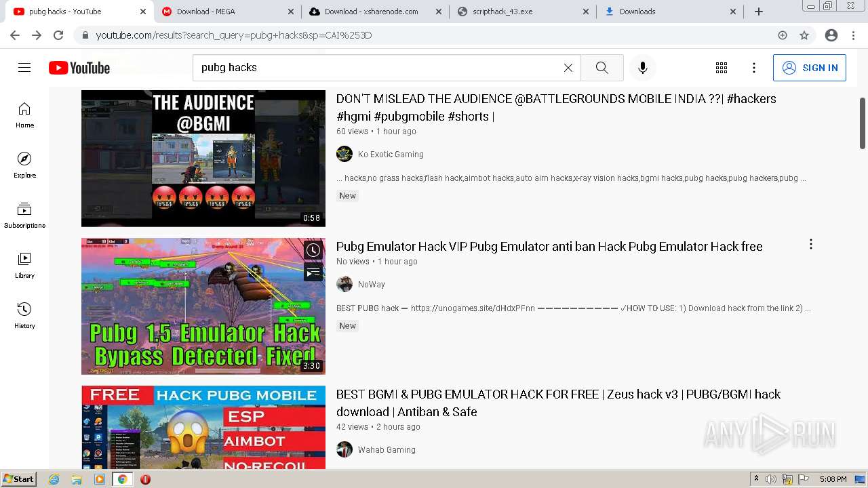
Task: Click Add to queue icon on Pubg Emulator thumbnail
Action: coord(313,272)
